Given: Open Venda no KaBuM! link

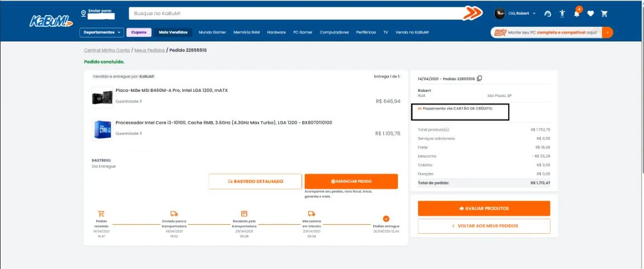Looking at the screenshot, I should point(412,33).
